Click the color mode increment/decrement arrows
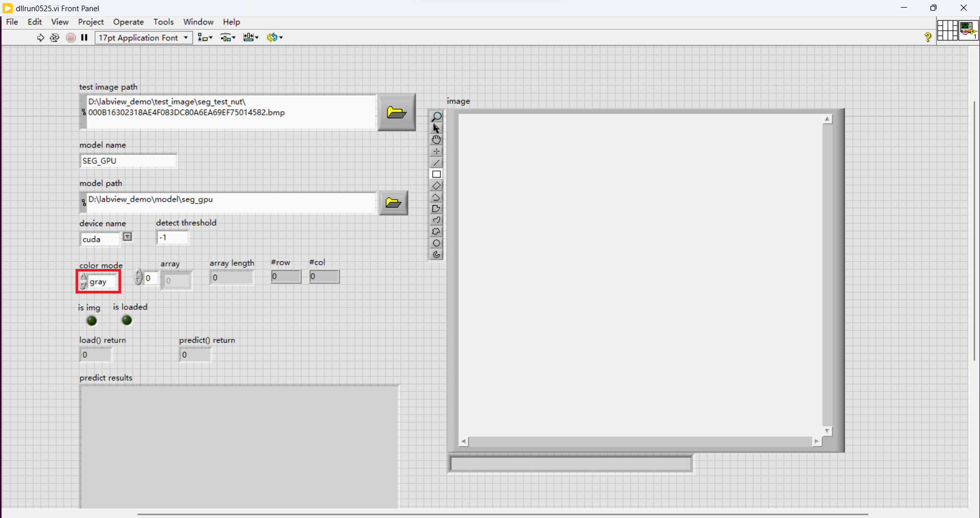 pos(83,281)
